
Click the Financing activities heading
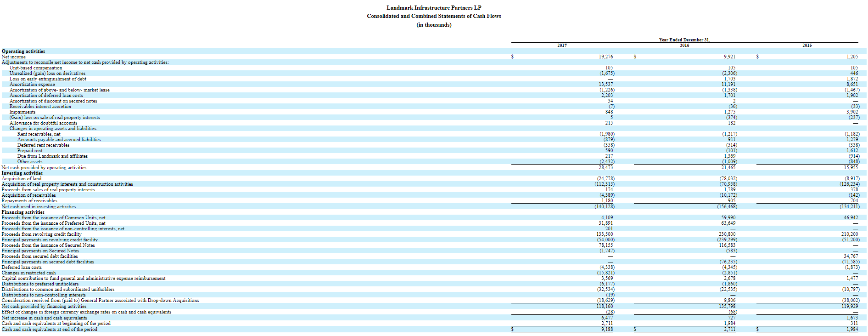(23, 212)
